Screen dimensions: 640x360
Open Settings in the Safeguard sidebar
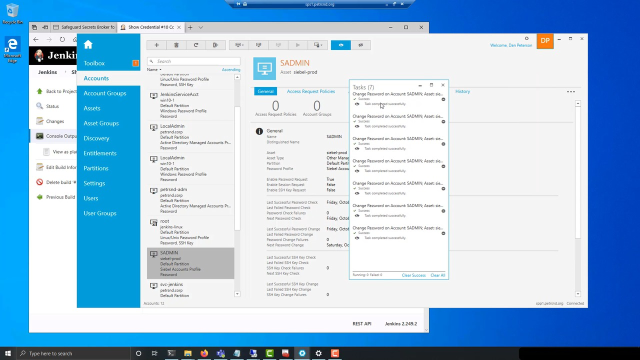(x=94, y=183)
